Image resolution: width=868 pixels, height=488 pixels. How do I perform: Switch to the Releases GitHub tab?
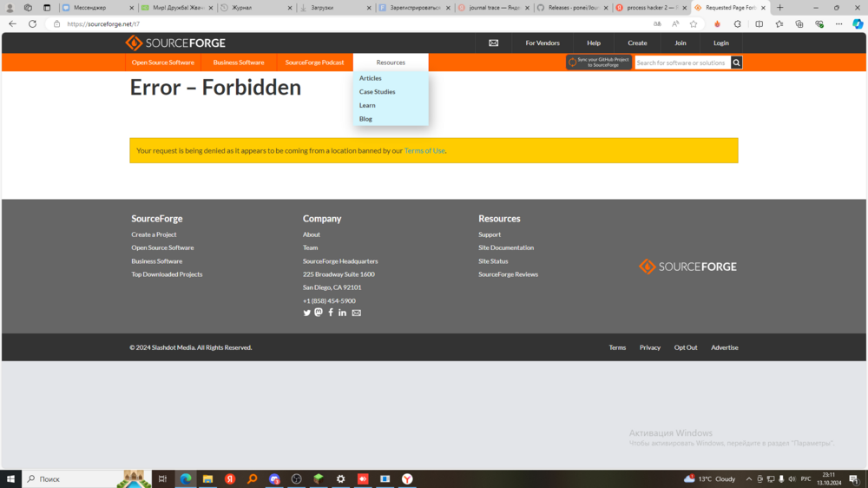(571, 8)
